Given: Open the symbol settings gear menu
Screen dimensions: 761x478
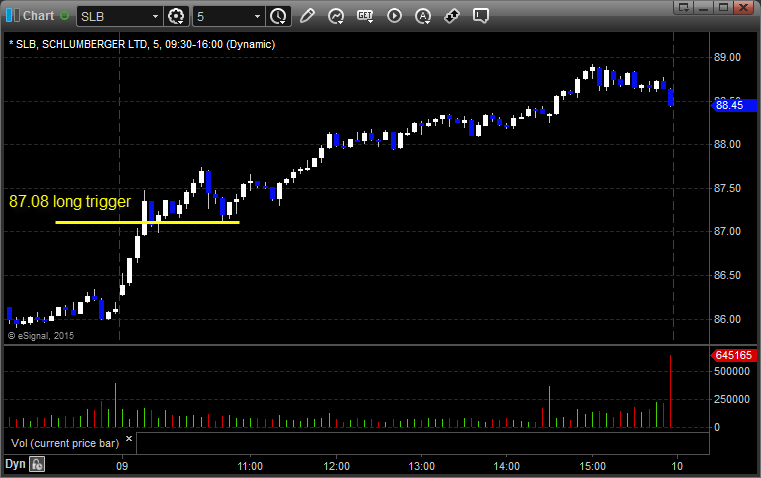Looking at the screenshot, I should point(176,16).
